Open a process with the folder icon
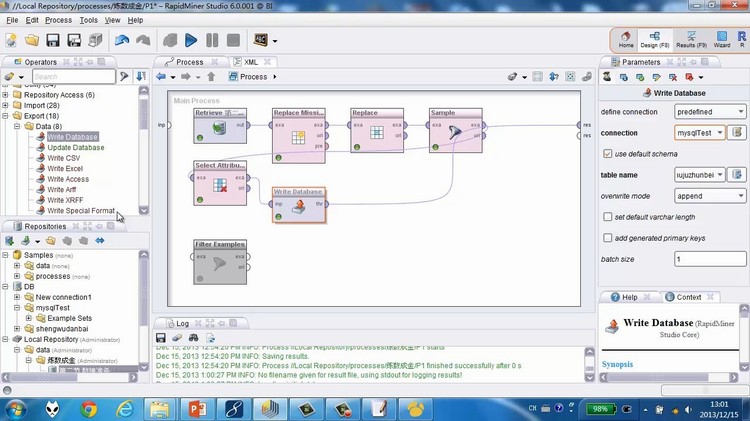The height and width of the screenshot is (421, 750). [x=32, y=40]
